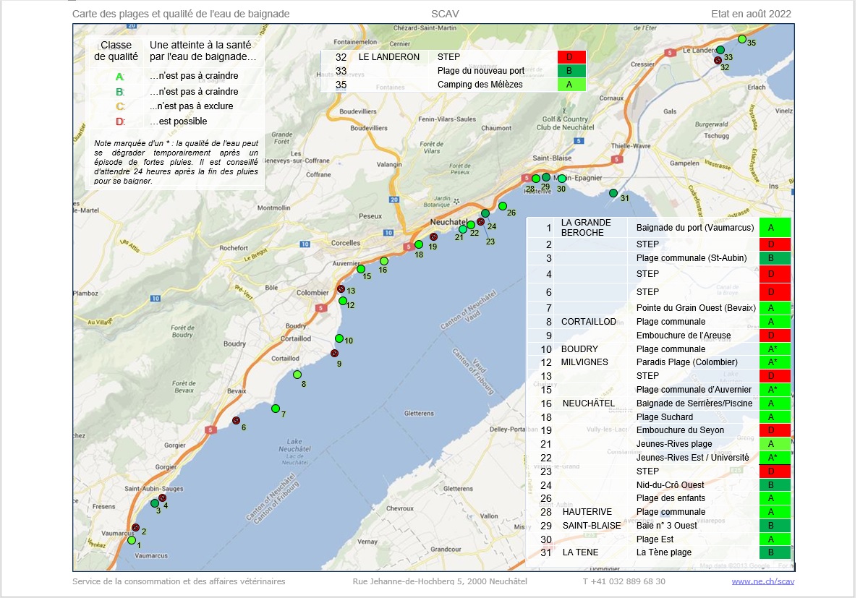Select the red marker numbered 2

pyautogui.click(x=136, y=527)
